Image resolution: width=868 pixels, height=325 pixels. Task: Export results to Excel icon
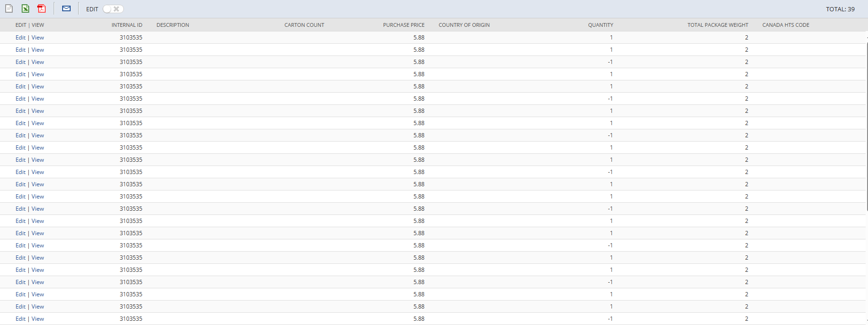(x=25, y=8)
